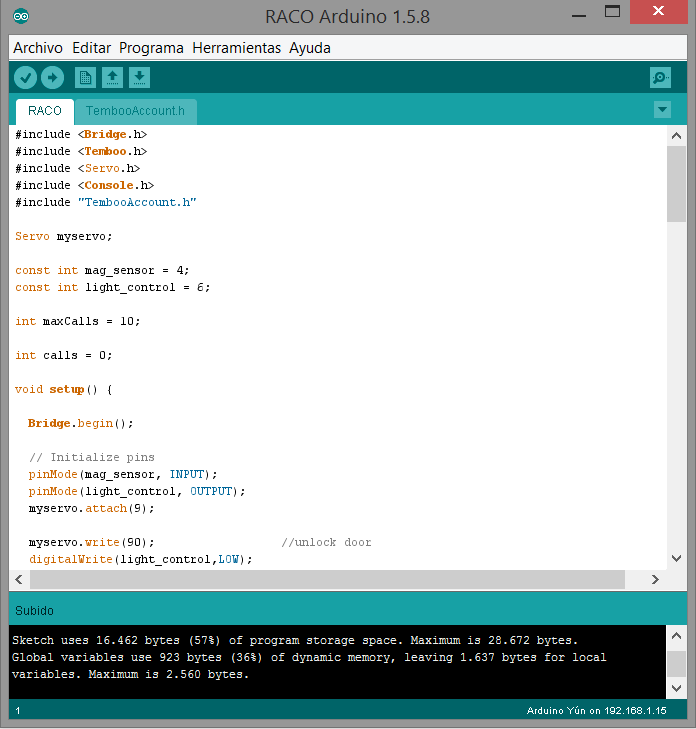696x729 pixels.
Task: Open a sketch with the up-arrow icon
Action: (112, 77)
